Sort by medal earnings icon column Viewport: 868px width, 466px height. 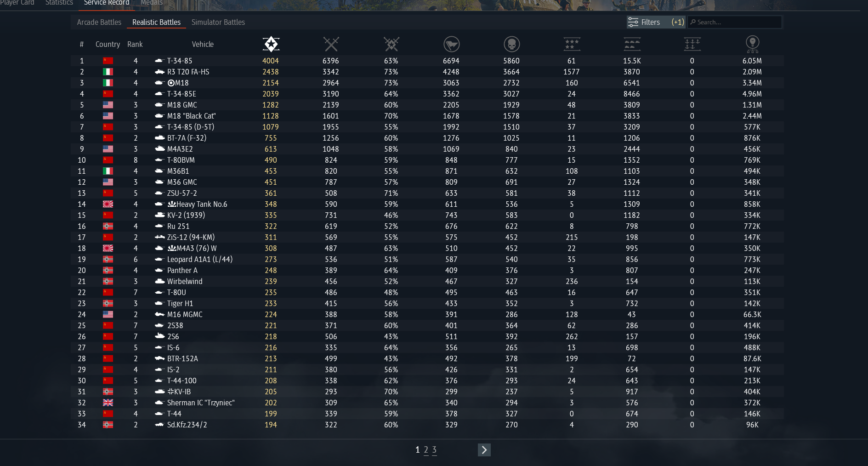click(752, 44)
